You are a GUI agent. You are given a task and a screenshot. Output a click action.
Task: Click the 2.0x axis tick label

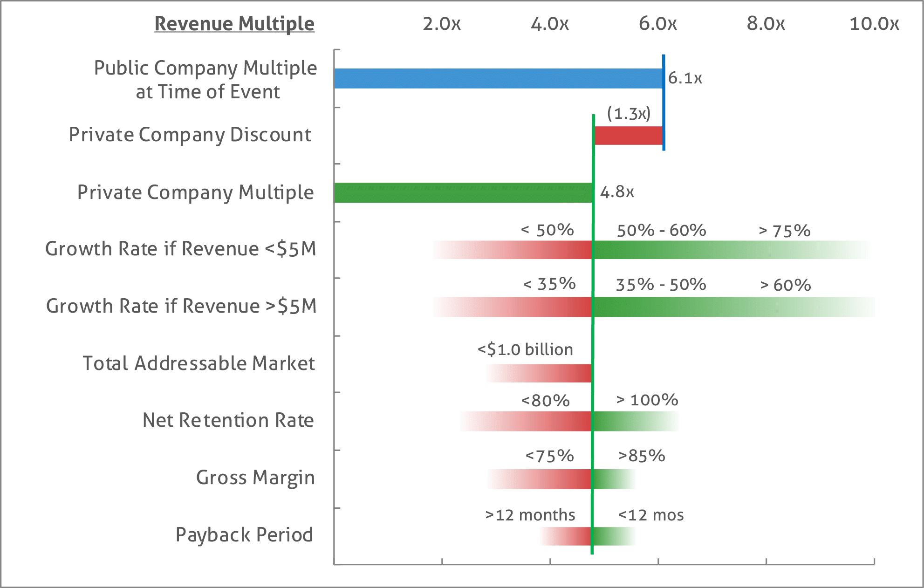440,22
